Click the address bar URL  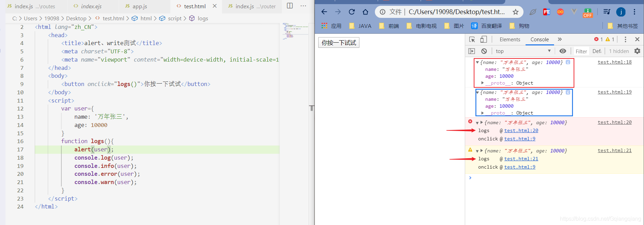457,12
